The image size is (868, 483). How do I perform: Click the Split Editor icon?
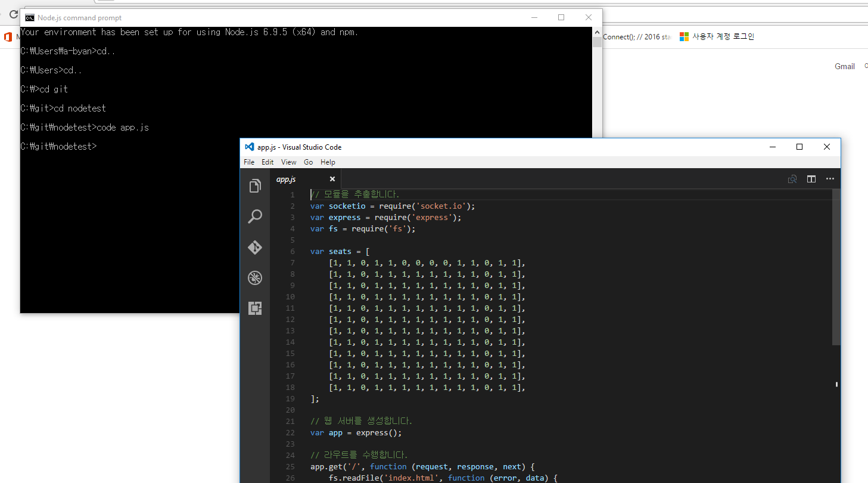[x=811, y=179]
